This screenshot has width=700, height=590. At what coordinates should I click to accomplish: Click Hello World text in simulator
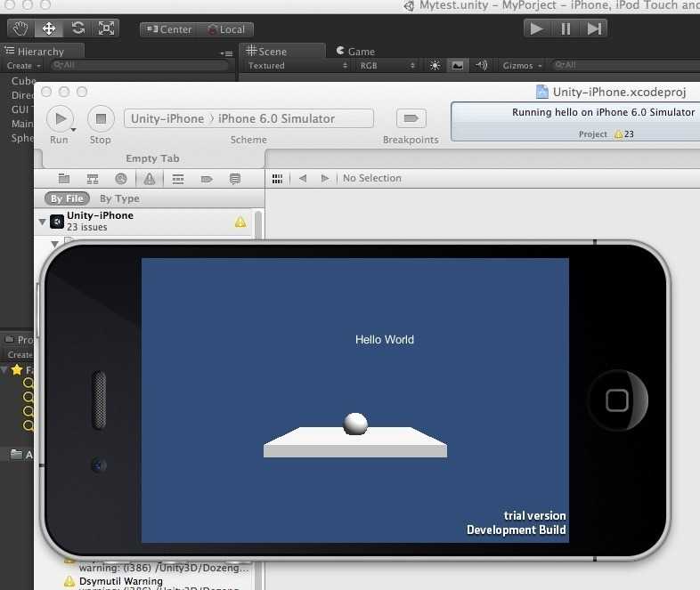pyautogui.click(x=385, y=340)
